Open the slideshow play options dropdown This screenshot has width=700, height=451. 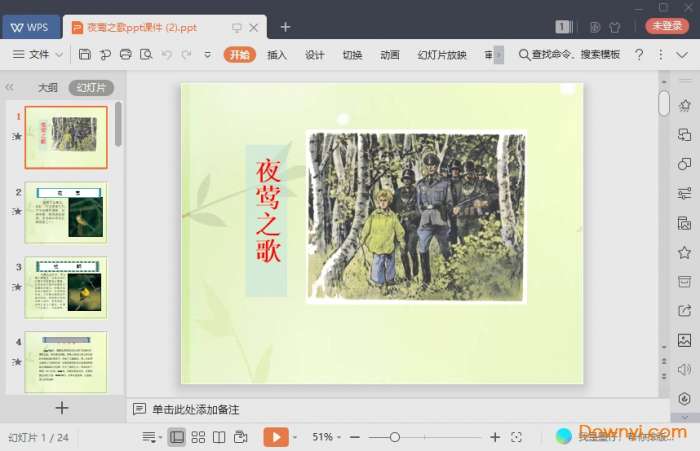pos(295,438)
